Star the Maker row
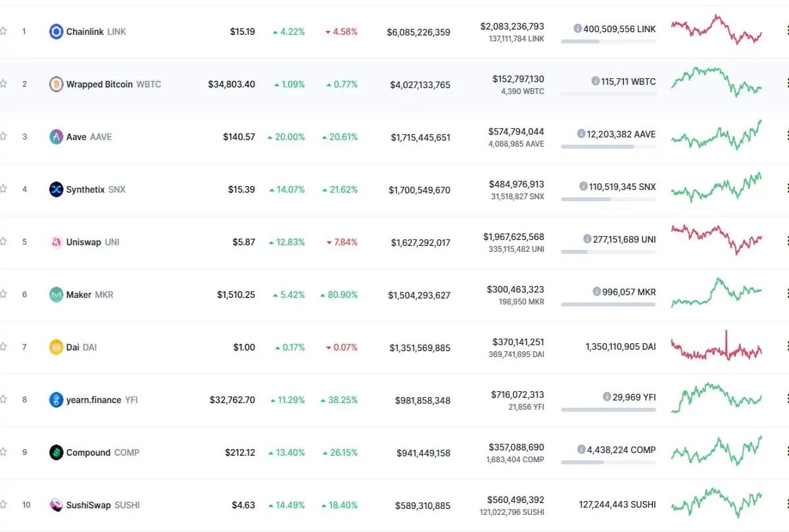 3,294
